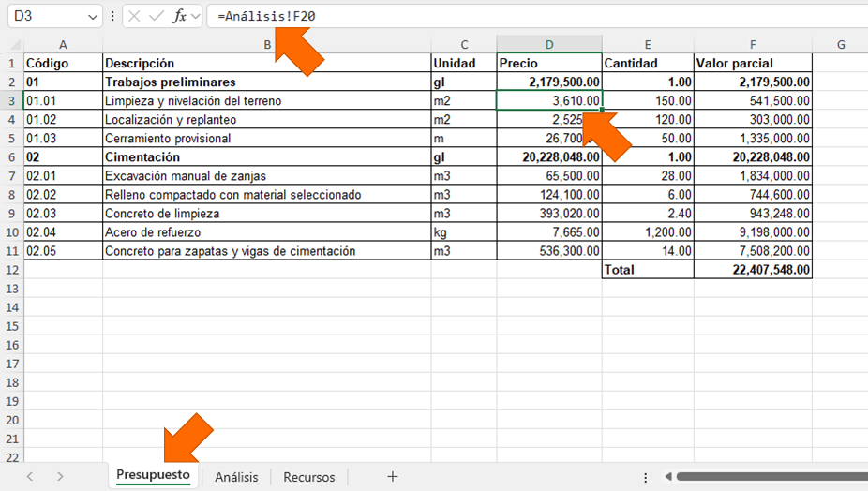Select column D header

549,45
